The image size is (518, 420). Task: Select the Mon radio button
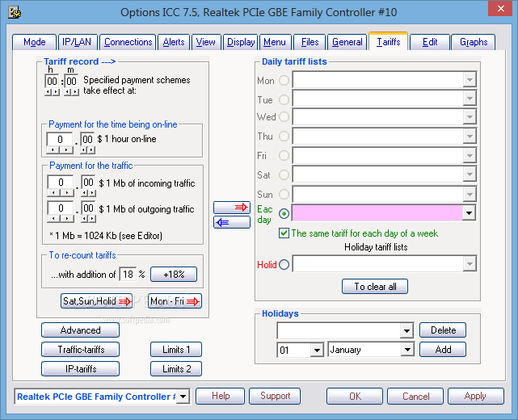click(284, 80)
